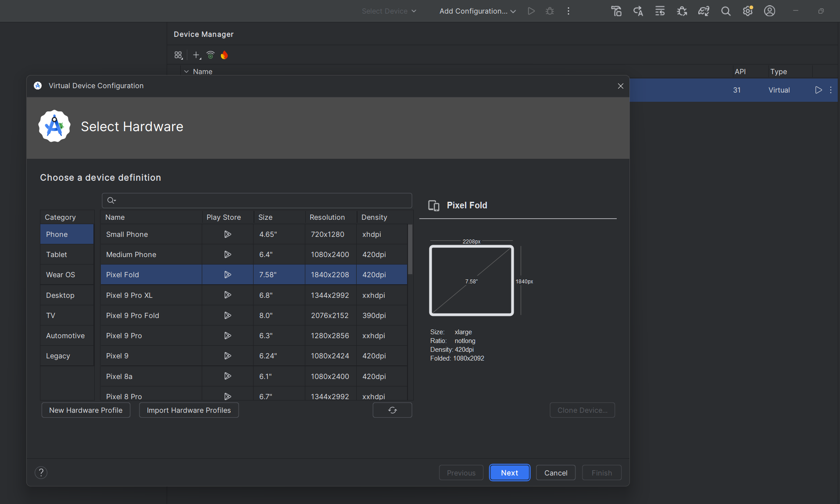Image resolution: width=840 pixels, height=504 pixels.
Task: Sort by the Play Store column header
Action: coord(228,217)
